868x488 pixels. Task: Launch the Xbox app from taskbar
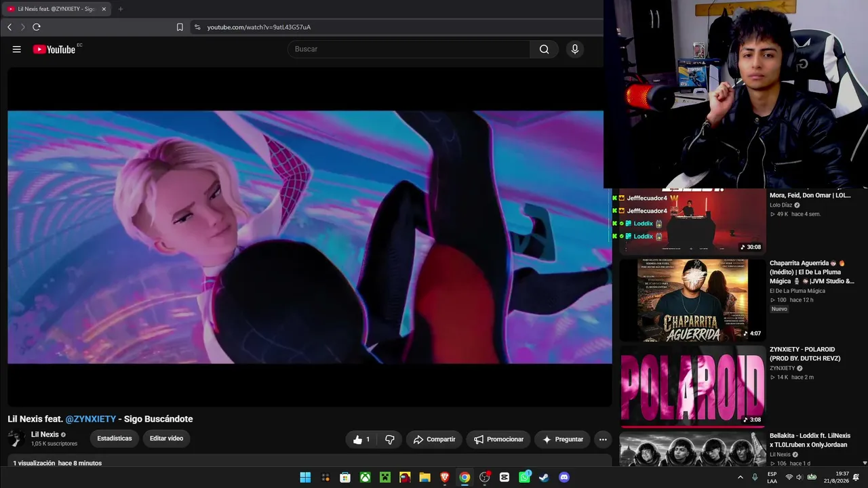(365, 477)
